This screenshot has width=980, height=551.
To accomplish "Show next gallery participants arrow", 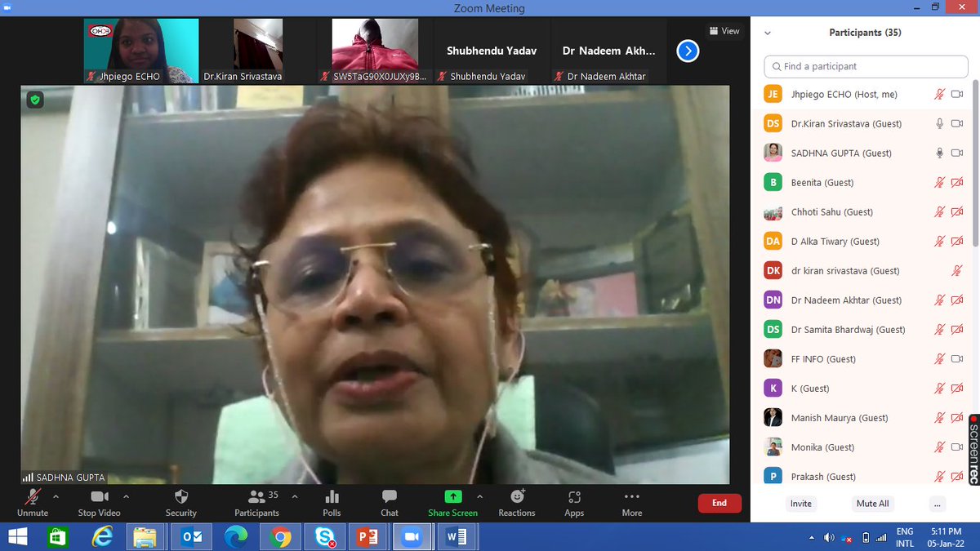I will (x=688, y=51).
